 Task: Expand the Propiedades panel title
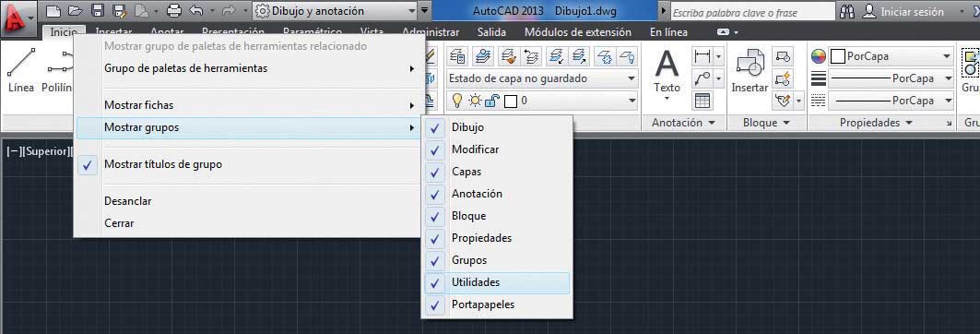tap(876, 123)
